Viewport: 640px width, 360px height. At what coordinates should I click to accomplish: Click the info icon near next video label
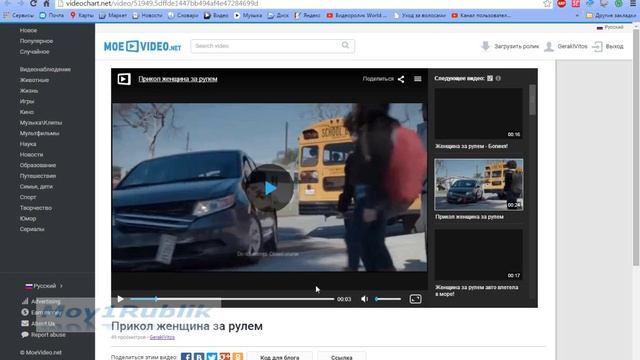point(498,78)
